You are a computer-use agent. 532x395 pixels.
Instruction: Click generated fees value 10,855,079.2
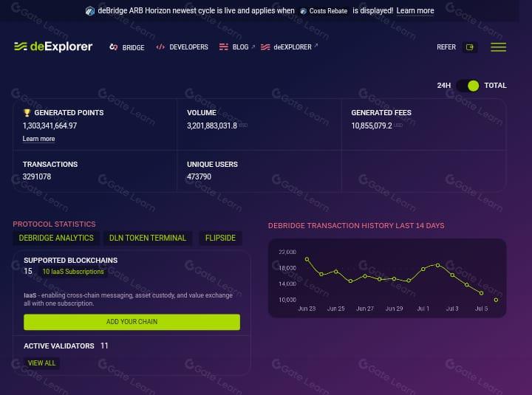coord(372,126)
